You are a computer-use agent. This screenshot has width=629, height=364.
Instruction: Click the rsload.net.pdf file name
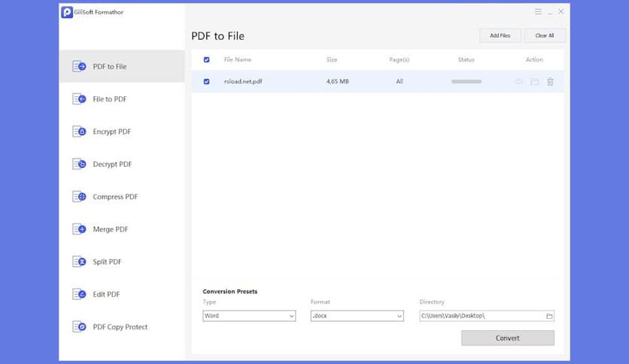tap(243, 81)
